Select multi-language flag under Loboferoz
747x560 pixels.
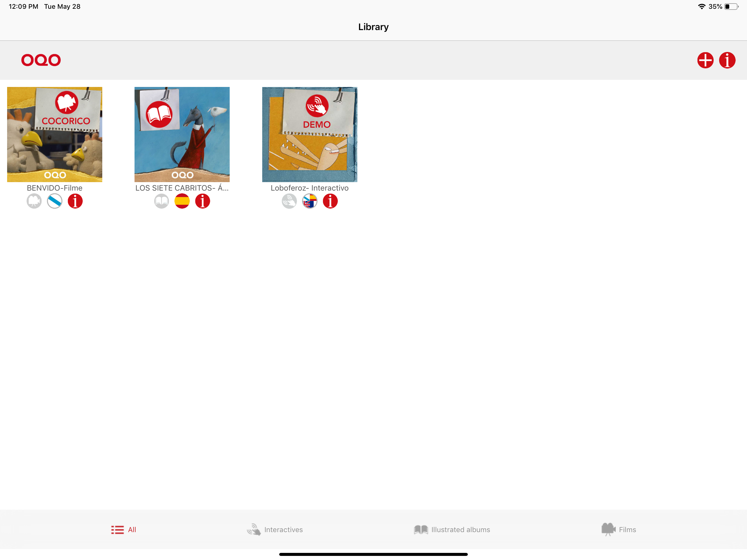310,201
